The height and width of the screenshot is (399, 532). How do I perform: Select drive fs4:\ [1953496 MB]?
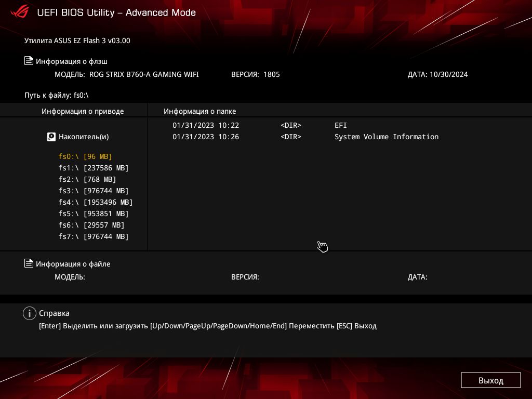point(96,202)
